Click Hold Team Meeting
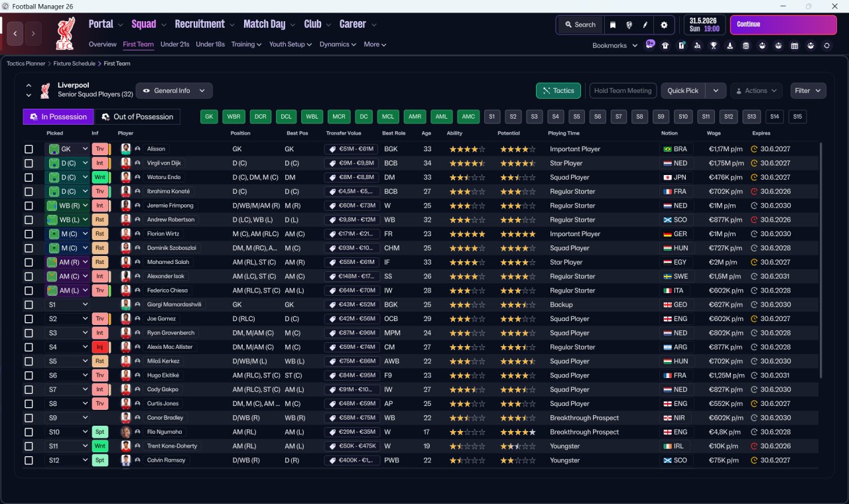849x504 pixels. coord(623,91)
